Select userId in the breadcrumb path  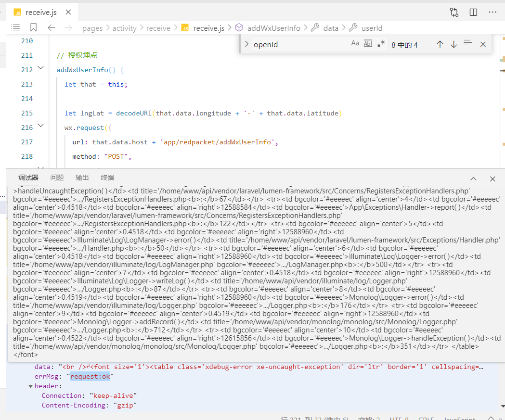372,28
